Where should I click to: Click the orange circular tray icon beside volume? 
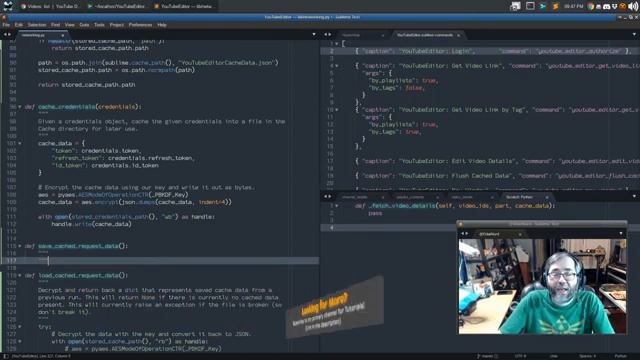[622, 7]
